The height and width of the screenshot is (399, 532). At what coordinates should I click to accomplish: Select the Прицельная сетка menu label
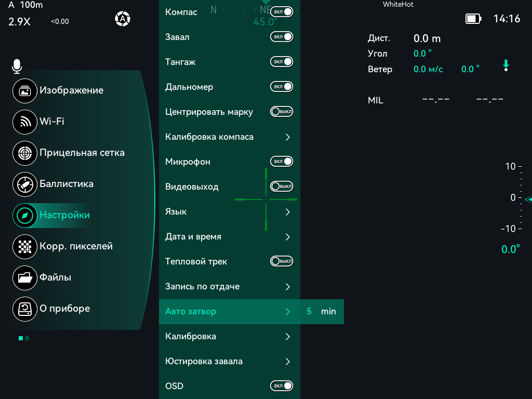pyautogui.click(x=82, y=153)
